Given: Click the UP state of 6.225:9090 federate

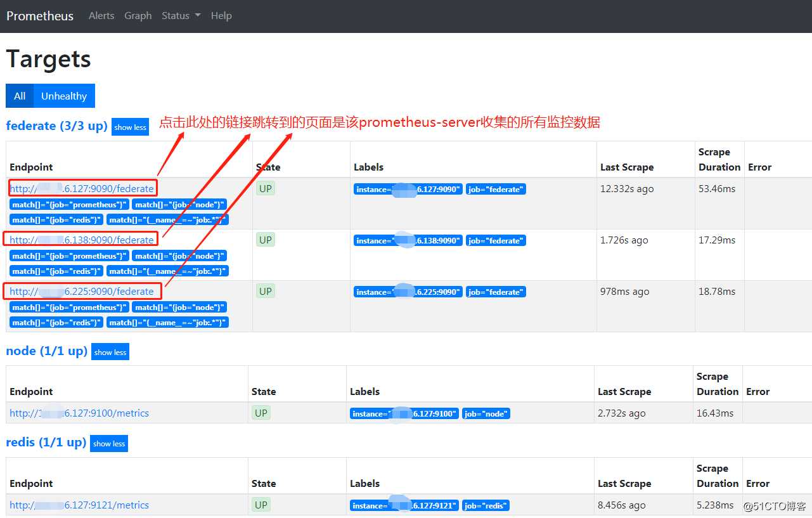Looking at the screenshot, I should point(266,291).
